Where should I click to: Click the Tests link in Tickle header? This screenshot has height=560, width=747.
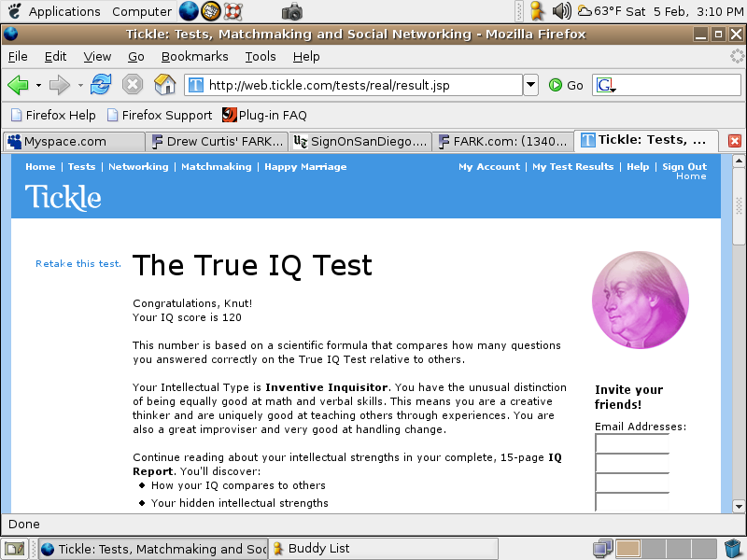81,167
